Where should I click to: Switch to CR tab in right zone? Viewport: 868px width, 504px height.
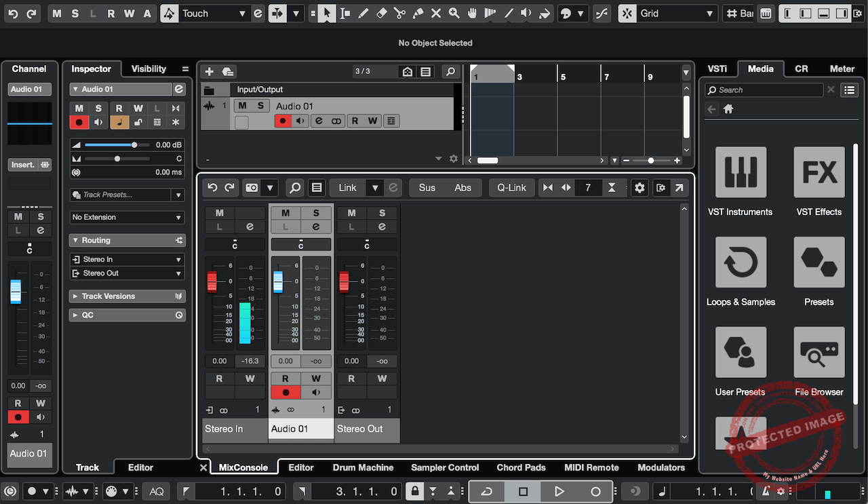tap(801, 69)
